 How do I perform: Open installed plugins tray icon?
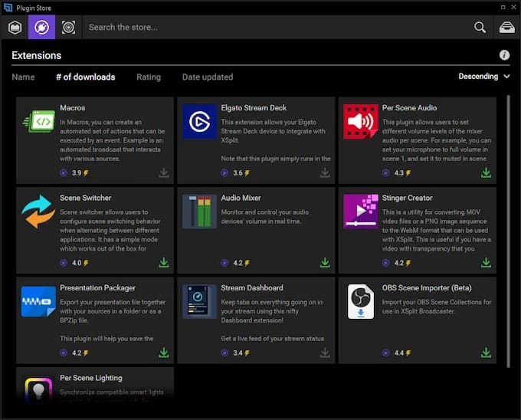pos(506,28)
